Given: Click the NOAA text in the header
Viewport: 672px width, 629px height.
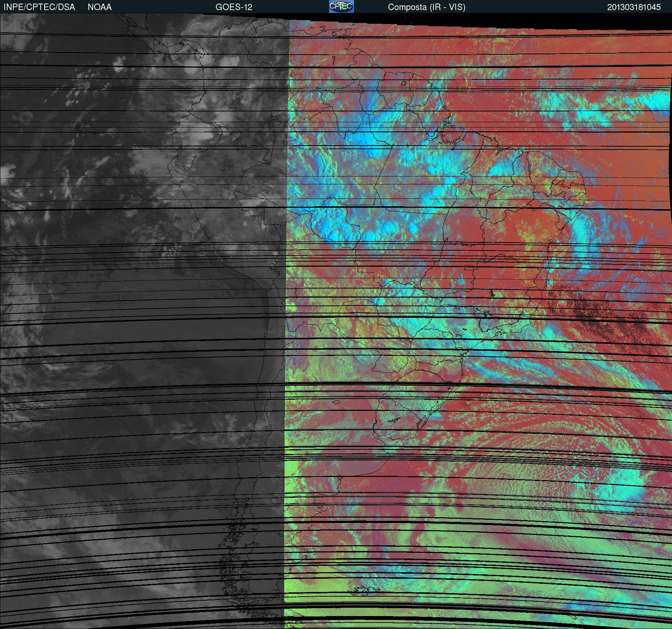Looking at the screenshot, I should click(100, 7).
